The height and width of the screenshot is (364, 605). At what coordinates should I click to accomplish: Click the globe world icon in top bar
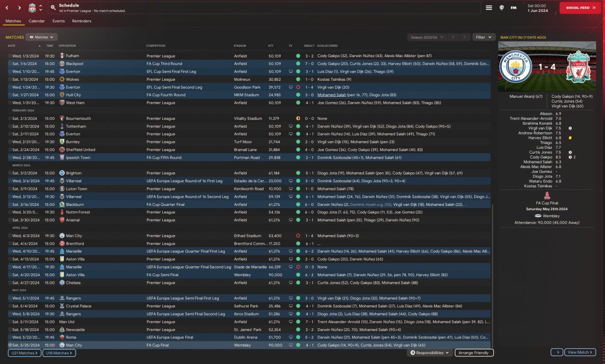tap(501, 8)
